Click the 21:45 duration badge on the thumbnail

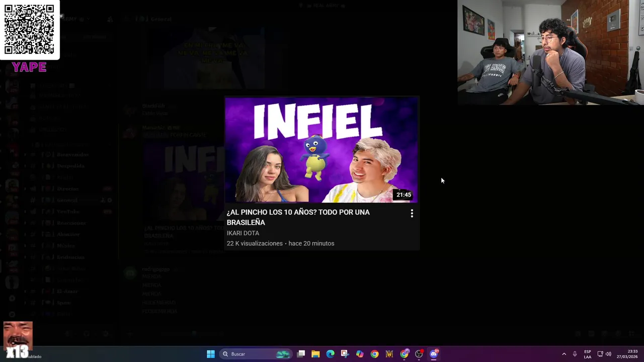(404, 195)
